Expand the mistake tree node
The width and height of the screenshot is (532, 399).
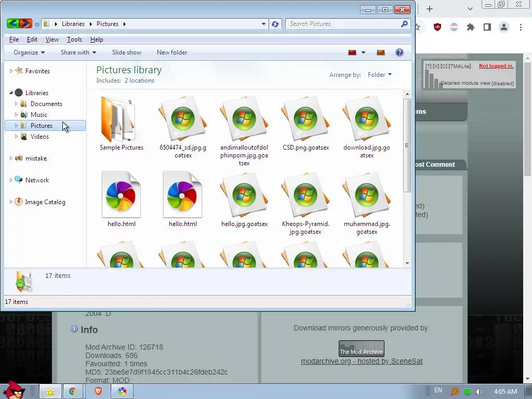11,158
